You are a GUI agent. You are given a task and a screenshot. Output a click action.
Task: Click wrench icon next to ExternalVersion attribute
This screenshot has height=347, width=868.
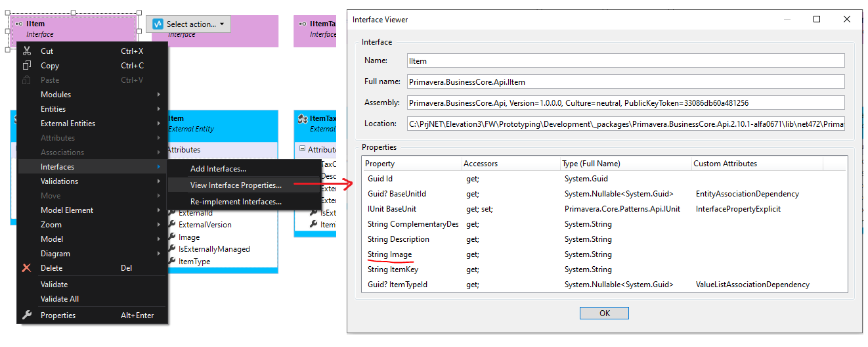(x=173, y=225)
